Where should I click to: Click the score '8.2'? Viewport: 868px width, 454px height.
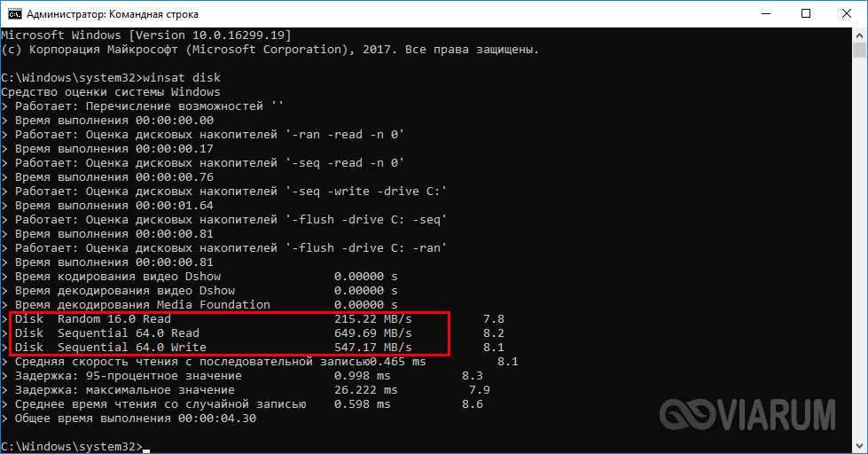[x=494, y=333]
